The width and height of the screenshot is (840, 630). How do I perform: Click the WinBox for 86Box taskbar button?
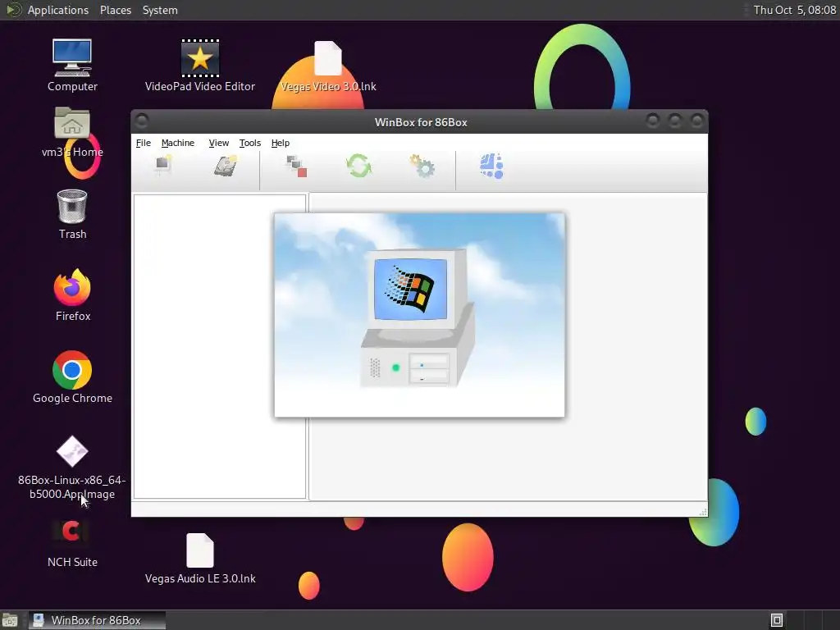tap(97, 620)
